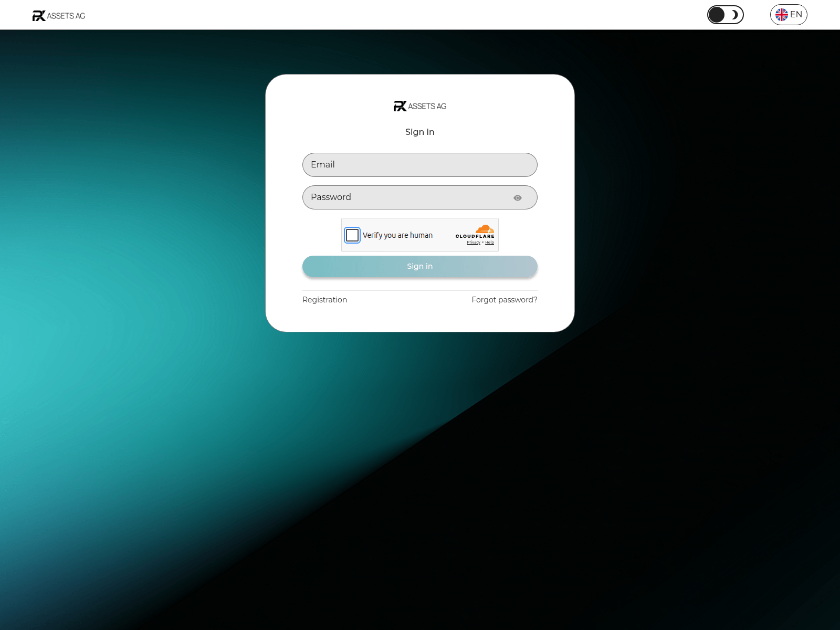The width and height of the screenshot is (840, 630).
Task: Click the Forgot password? link
Action: coord(504,300)
